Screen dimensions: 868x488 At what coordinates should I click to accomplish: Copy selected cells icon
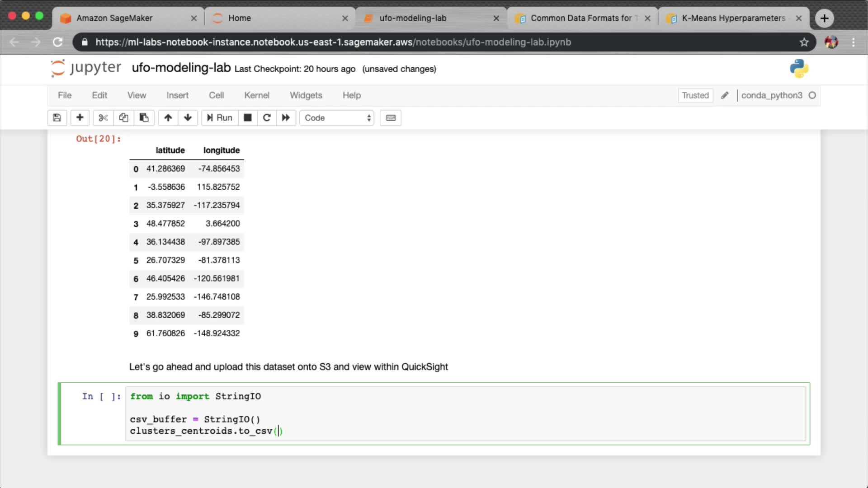123,118
